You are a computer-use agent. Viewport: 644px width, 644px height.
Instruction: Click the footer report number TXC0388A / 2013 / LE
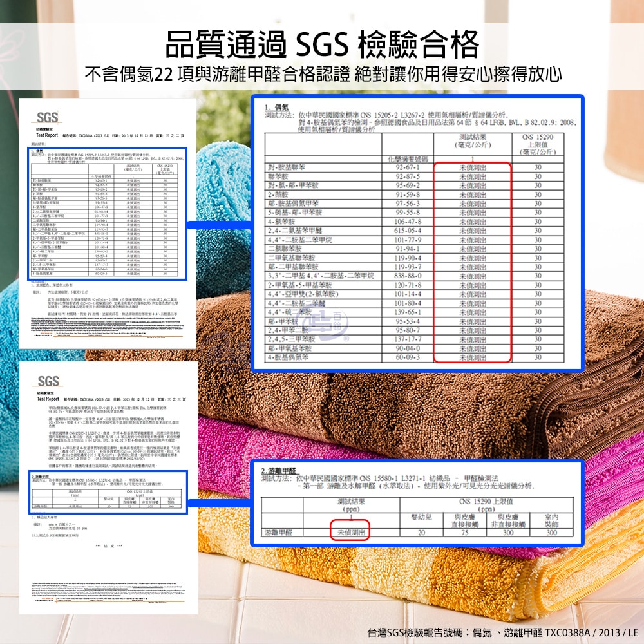pos(592,632)
